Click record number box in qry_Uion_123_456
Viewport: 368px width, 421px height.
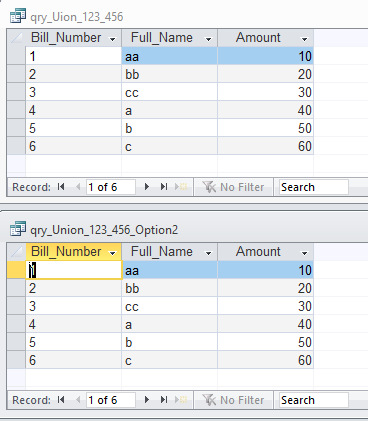point(111,187)
